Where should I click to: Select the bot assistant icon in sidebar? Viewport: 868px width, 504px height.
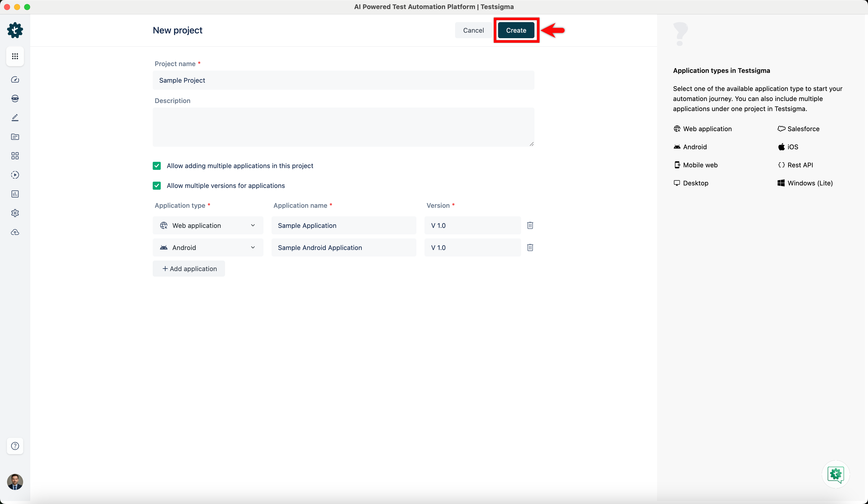coord(15,98)
